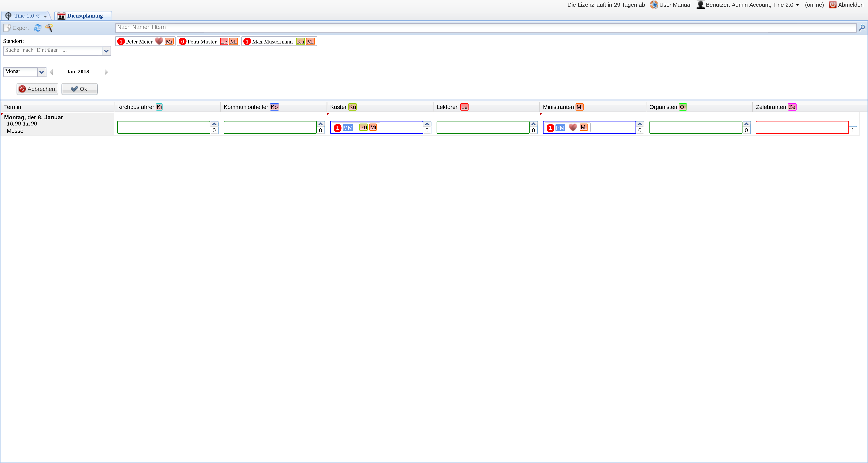This screenshot has height=463, width=868.
Task: Confirm with the Ok button
Action: (x=80, y=89)
